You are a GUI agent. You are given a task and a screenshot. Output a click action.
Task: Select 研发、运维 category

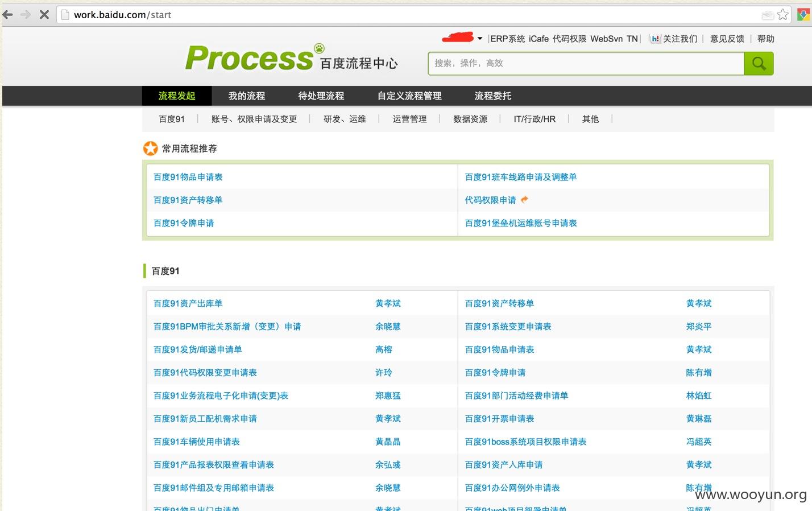tap(345, 119)
